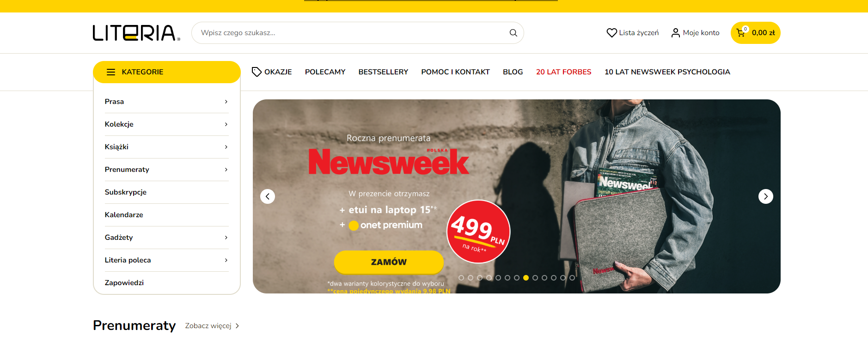Toggle the Kategorie hamburger menu icon
This screenshot has height=342, width=868.
(111, 72)
